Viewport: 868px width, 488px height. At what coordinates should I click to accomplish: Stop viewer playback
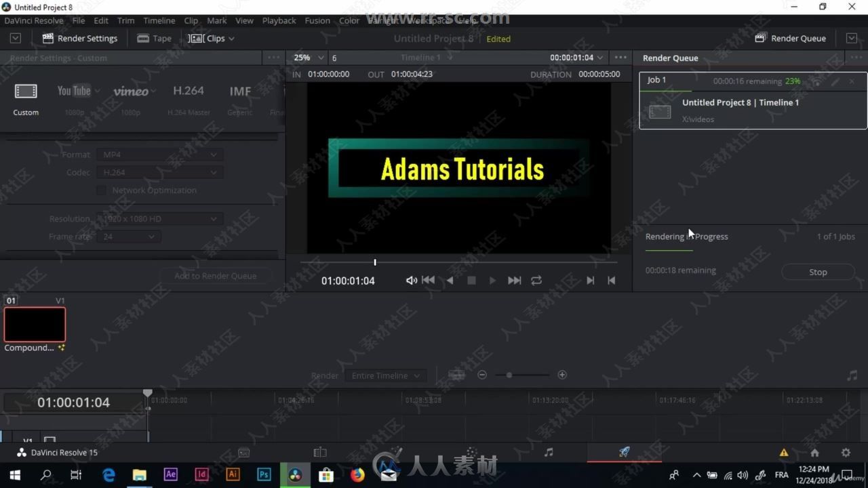click(x=471, y=281)
